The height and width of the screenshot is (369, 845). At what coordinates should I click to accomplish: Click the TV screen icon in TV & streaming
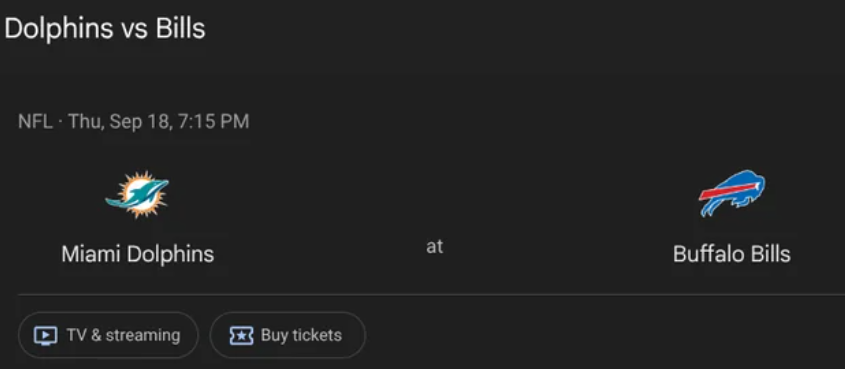click(x=45, y=336)
